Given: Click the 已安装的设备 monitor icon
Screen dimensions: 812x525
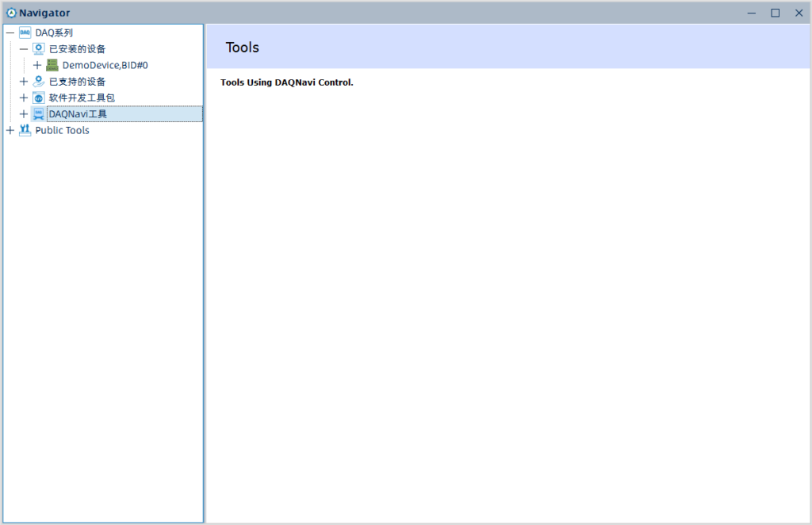Looking at the screenshot, I should 38,48.
